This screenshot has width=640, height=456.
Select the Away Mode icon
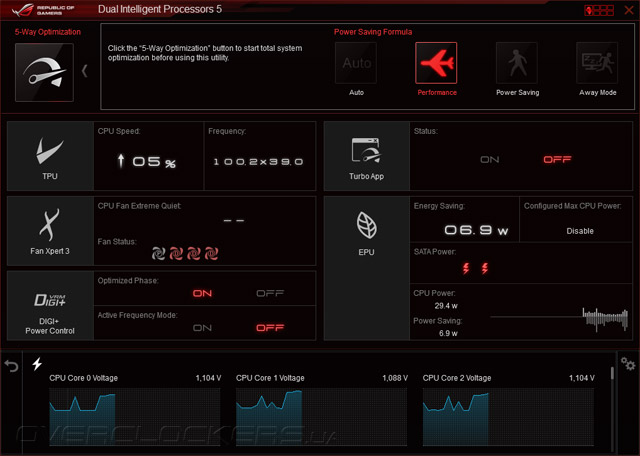click(x=597, y=63)
